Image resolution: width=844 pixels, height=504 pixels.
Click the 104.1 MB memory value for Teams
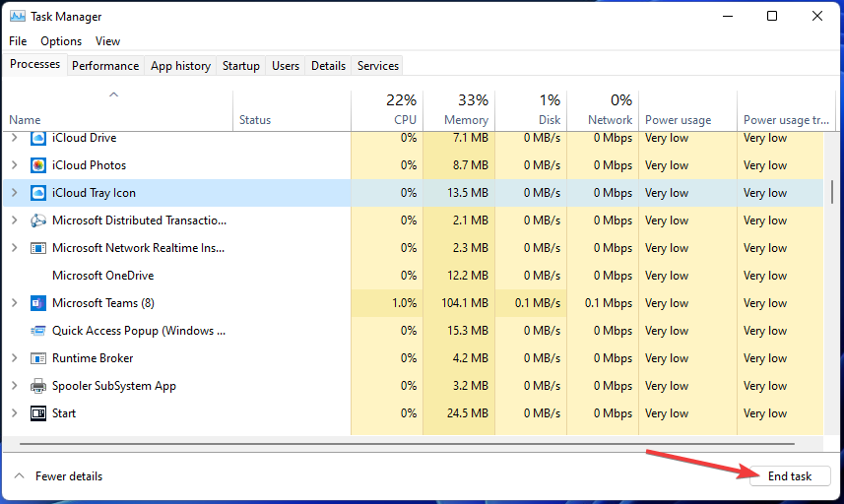465,303
